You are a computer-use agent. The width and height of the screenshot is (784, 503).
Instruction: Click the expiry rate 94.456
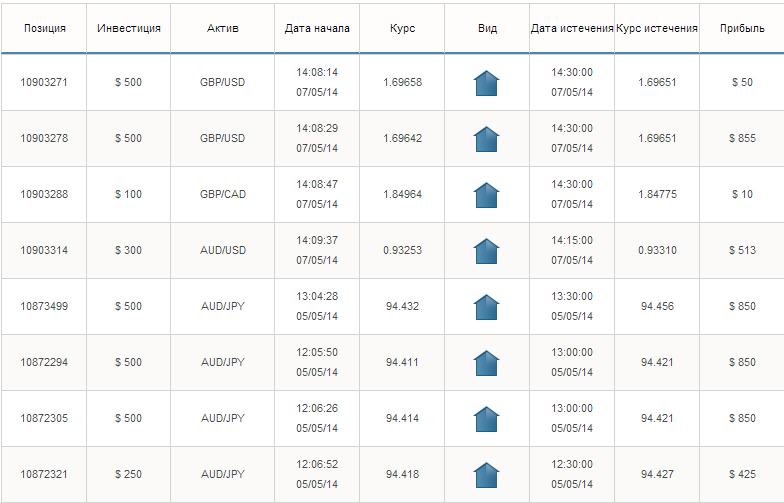657,306
